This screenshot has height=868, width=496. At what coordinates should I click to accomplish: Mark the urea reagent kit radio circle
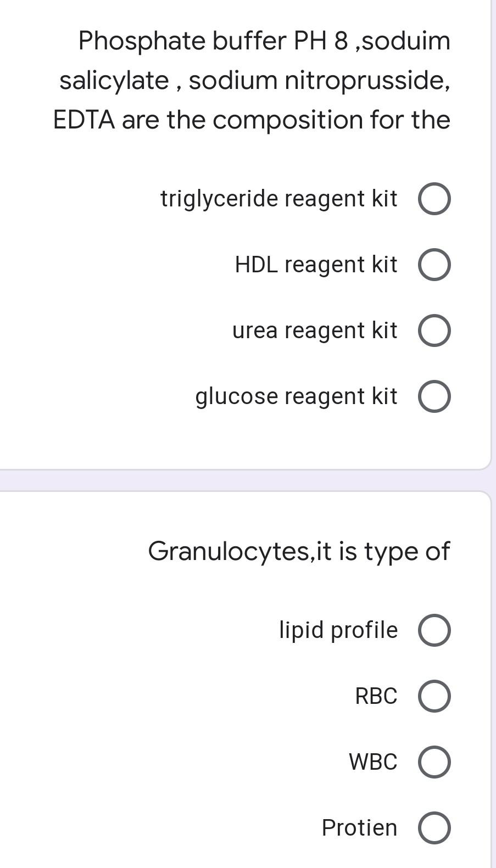(x=434, y=331)
